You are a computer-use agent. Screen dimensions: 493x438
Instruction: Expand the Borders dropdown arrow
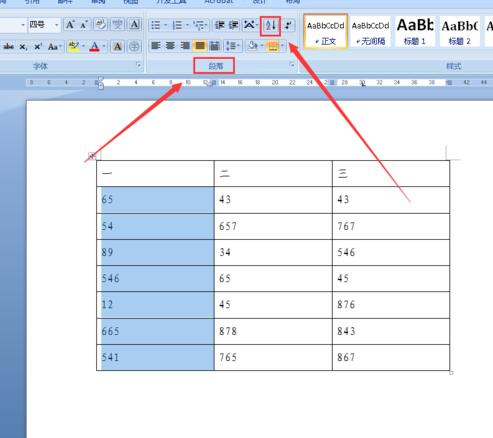[x=283, y=46]
